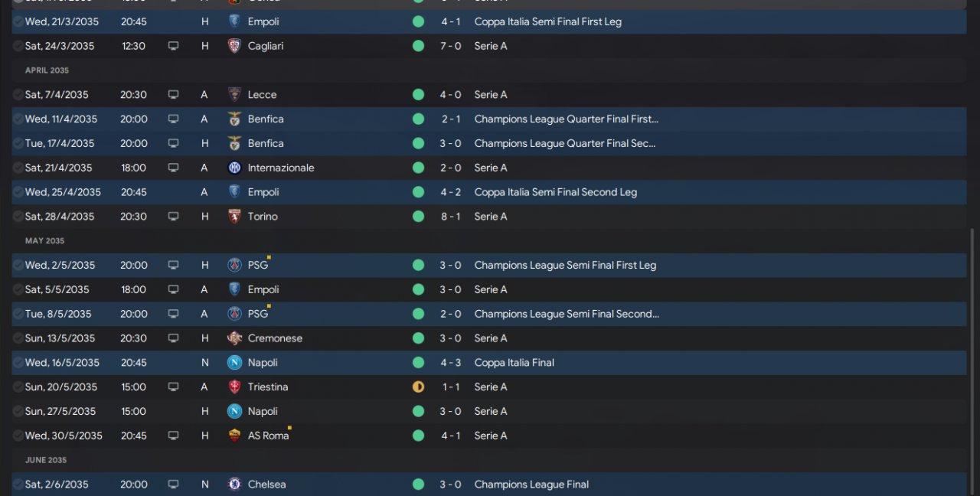
Task: Click the Chelsea club badge icon
Action: coord(234,485)
